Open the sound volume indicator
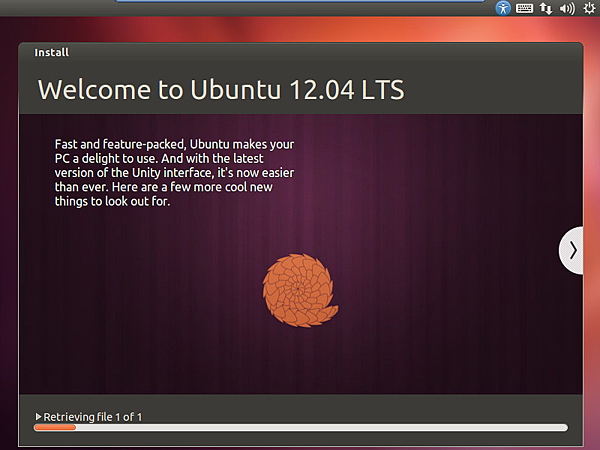Screen dimensions: 600x450 (x=567, y=8)
